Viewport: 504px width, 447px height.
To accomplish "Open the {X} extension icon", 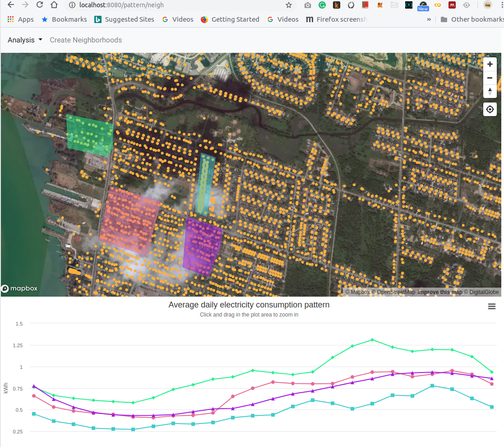I will pyautogui.click(x=409, y=5).
